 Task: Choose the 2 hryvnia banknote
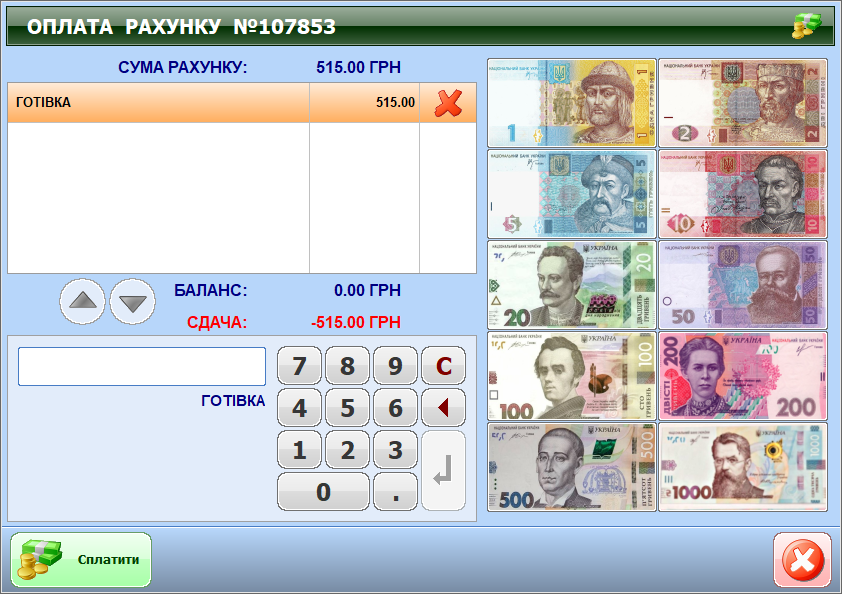tap(742, 103)
